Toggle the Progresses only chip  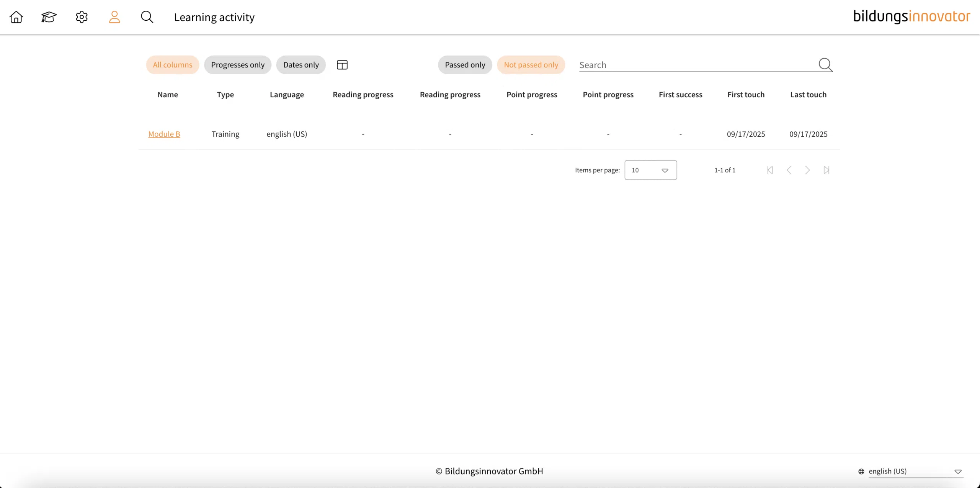pyautogui.click(x=237, y=65)
